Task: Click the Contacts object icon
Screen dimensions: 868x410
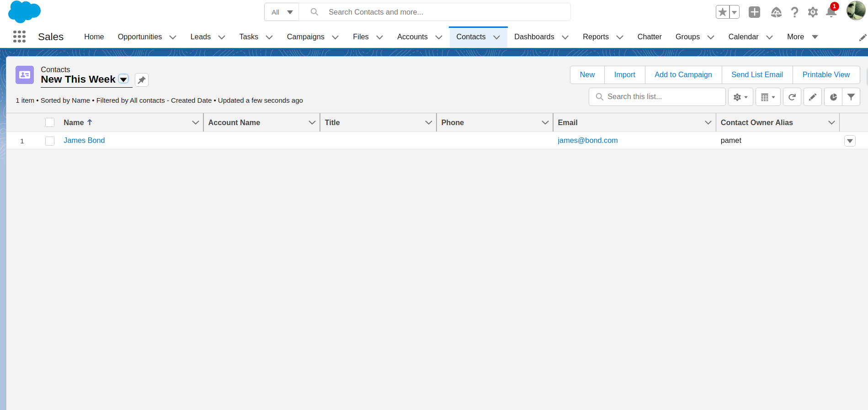Action: pyautogui.click(x=25, y=75)
